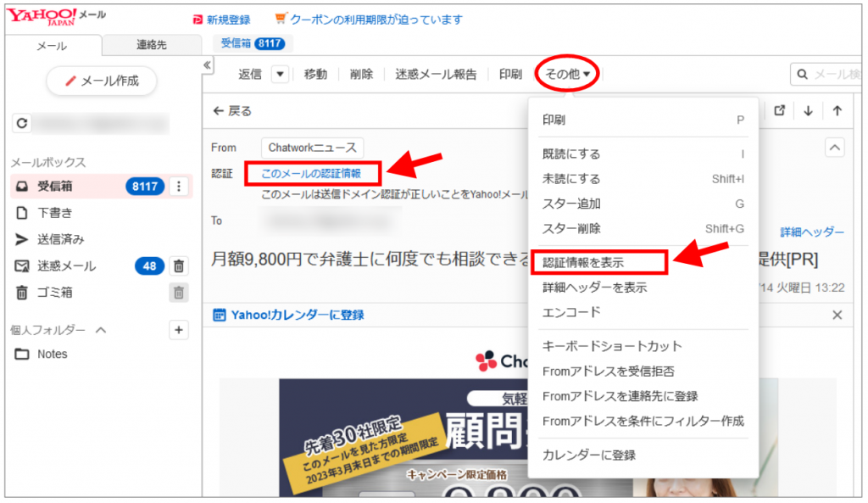
Task: Switch to the メール tab
Action: tap(53, 46)
